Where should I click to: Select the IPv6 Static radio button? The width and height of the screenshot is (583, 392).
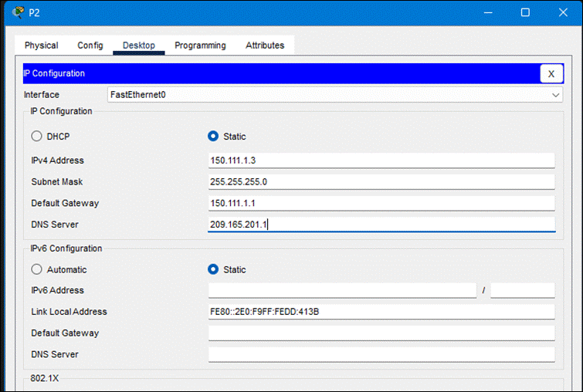(213, 269)
